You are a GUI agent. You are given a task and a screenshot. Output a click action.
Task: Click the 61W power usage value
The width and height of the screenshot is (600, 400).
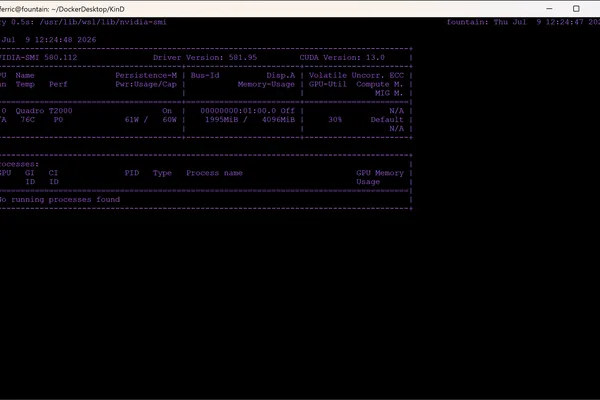tap(132, 119)
